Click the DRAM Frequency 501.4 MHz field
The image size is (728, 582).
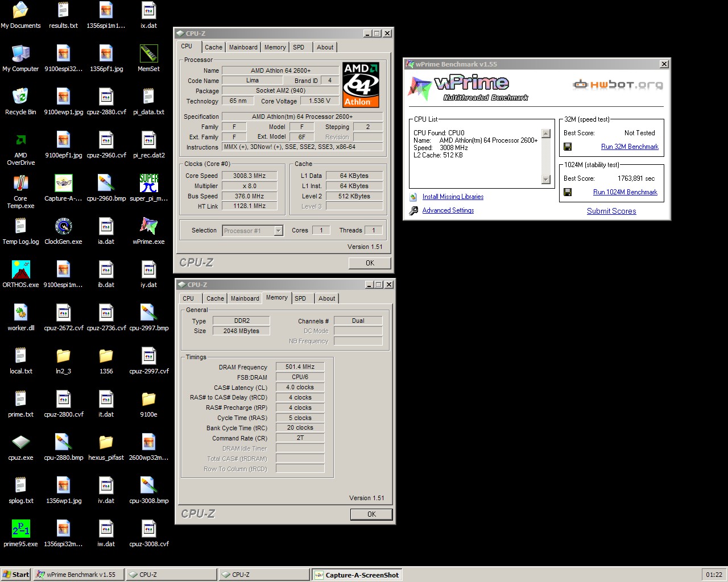point(300,367)
